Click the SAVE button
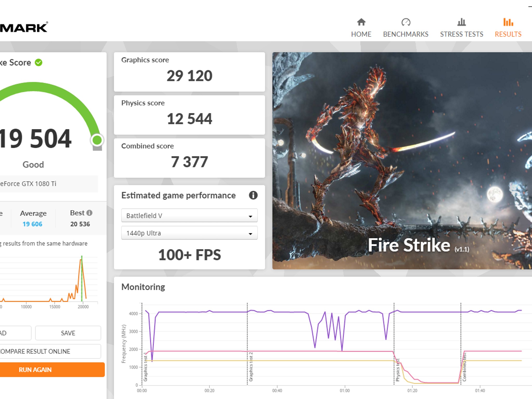The height and width of the screenshot is (399, 532). point(68,333)
